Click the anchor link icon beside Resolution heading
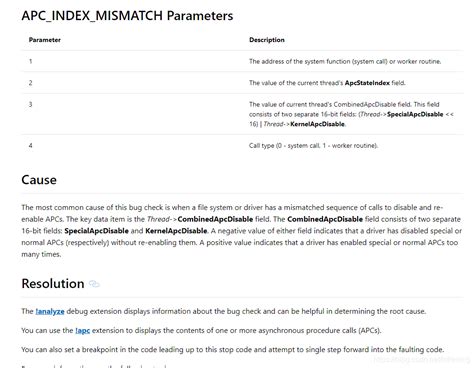Viewport: 474px width, 368px height. [94, 284]
